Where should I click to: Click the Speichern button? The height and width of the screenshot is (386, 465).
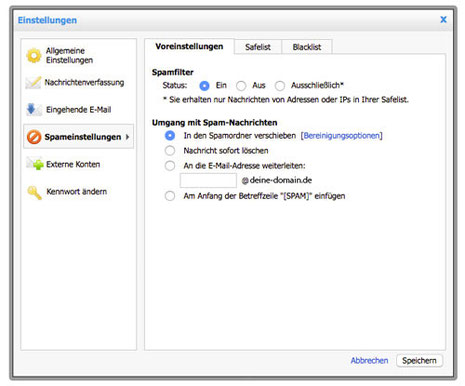pos(419,361)
